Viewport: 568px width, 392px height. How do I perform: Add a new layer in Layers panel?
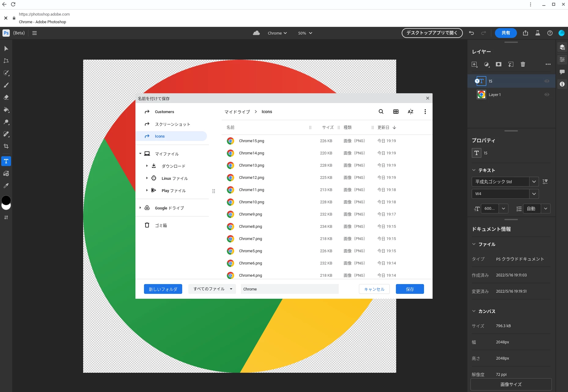point(474,64)
